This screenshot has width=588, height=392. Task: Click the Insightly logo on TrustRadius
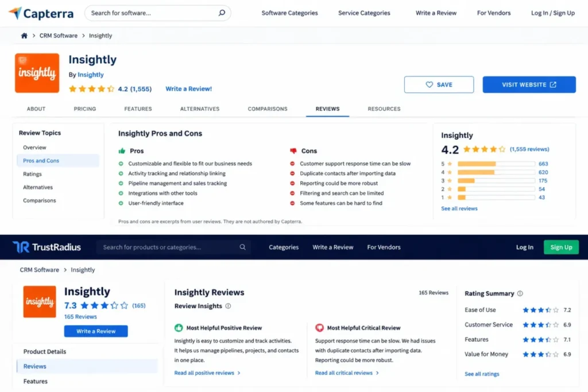click(40, 302)
